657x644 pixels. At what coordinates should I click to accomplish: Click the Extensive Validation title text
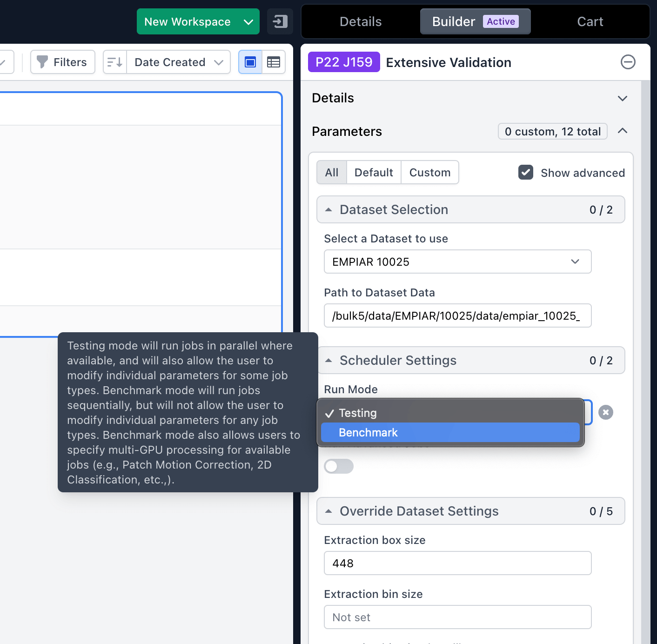[449, 62]
